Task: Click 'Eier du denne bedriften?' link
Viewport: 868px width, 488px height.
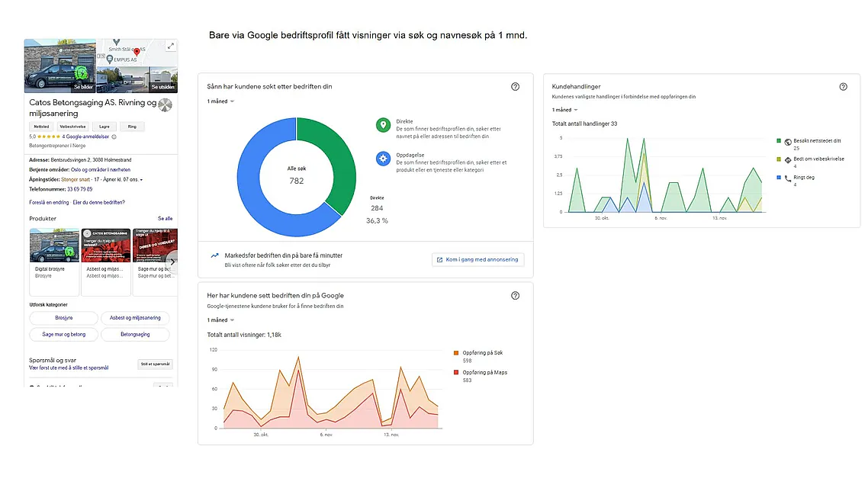Action: [99, 203]
